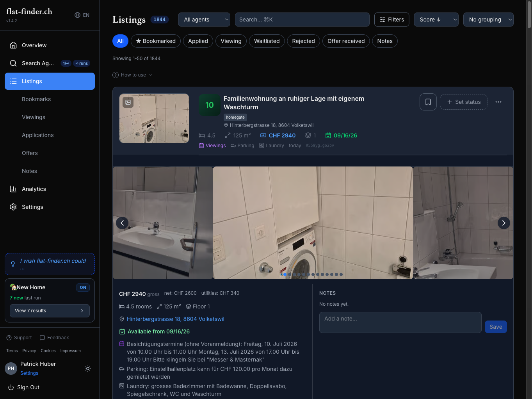Expand the How to use section
Image resolution: width=532 pixels, height=399 pixels.
point(132,75)
